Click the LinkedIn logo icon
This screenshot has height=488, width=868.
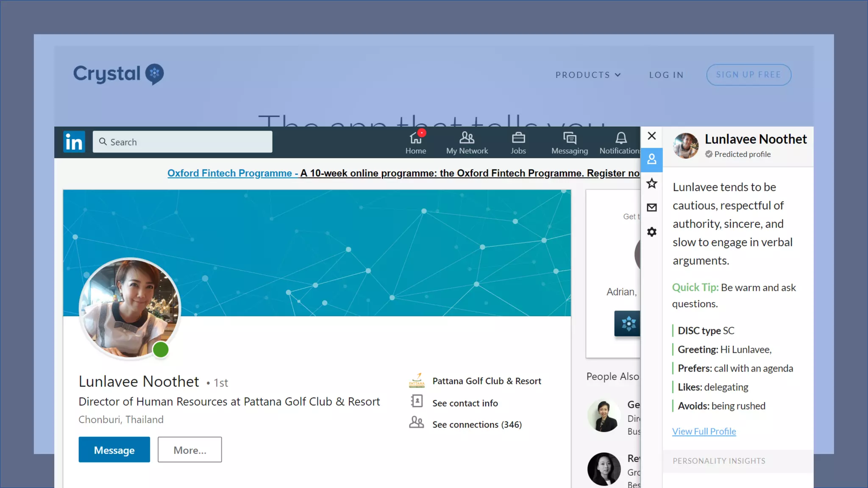point(74,142)
